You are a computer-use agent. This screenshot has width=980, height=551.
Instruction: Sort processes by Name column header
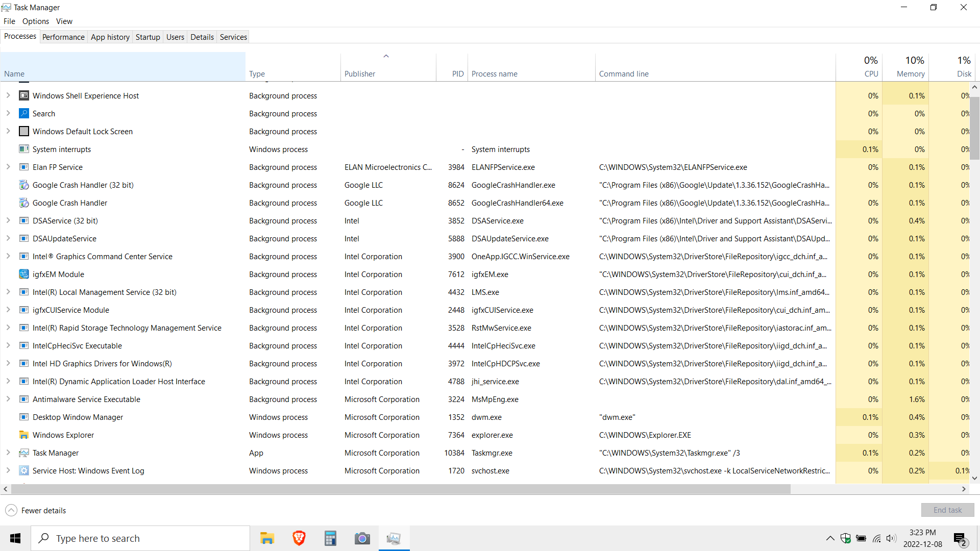coord(123,67)
